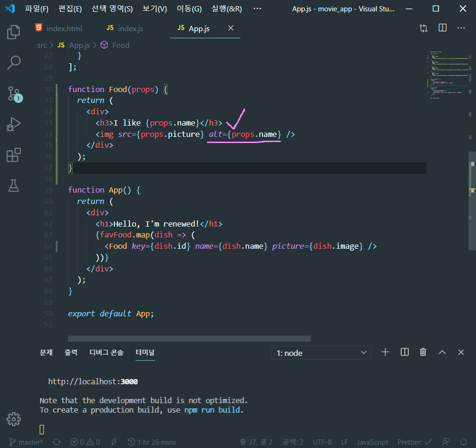Change indentation via 공백: 2

click(293, 442)
